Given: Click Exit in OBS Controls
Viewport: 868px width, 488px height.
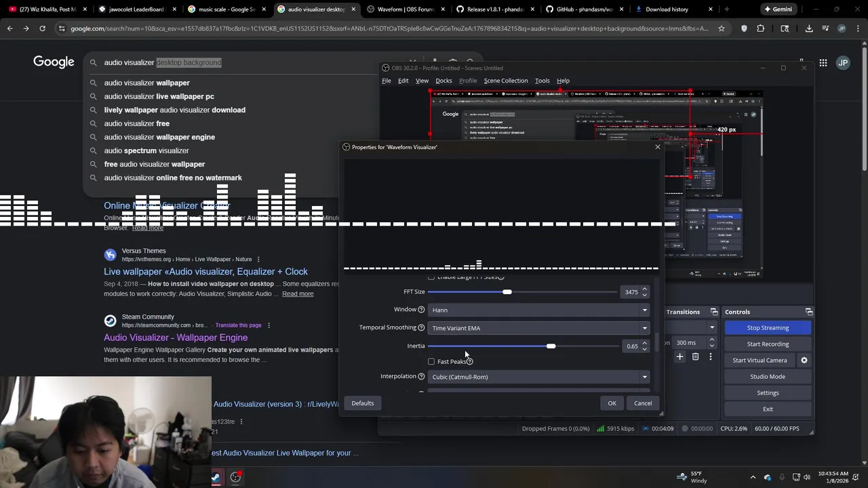Looking at the screenshot, I should tap(768, 409).
